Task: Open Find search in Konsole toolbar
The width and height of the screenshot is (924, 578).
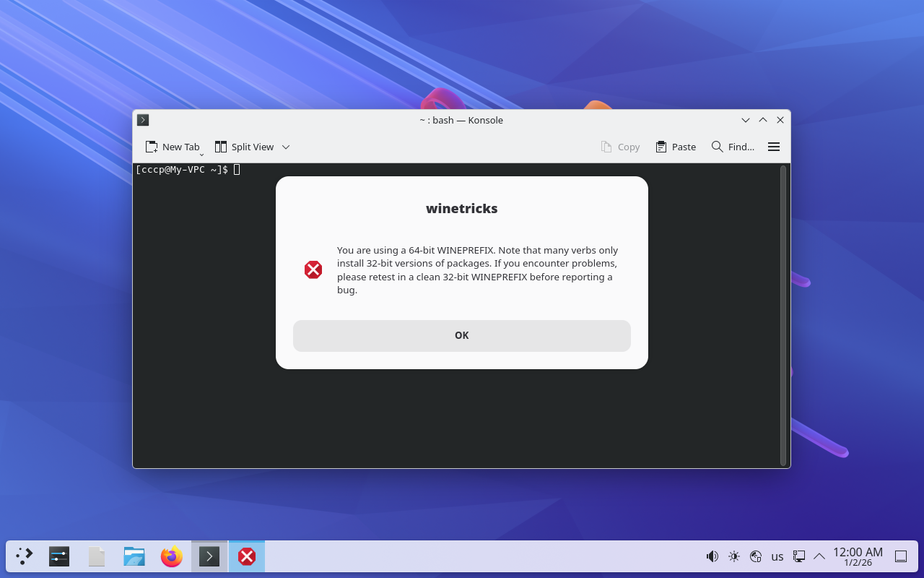Action: [x=733, y=147]
